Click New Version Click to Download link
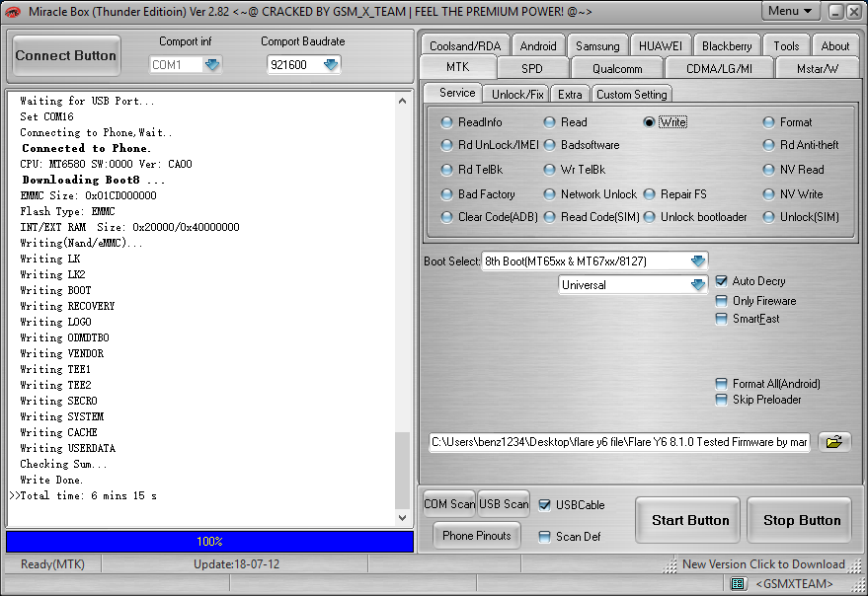This screenshot has height=596, width=868. point(763,563)
